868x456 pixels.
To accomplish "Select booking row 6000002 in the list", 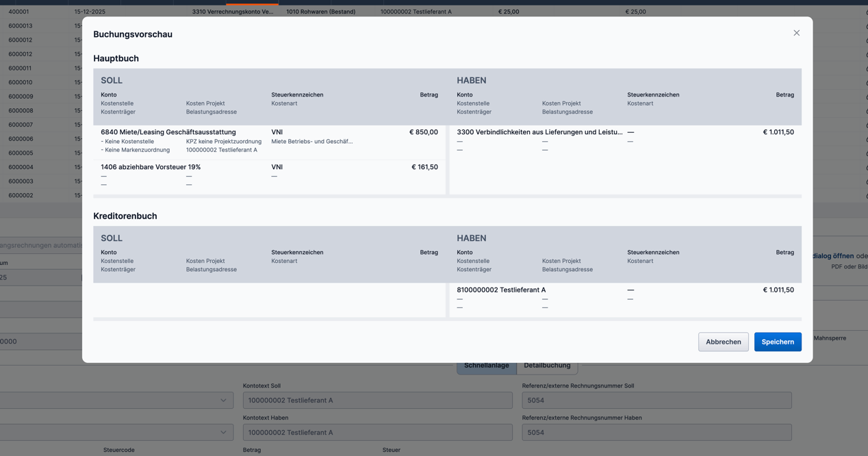I will click(x=21, y=196).
